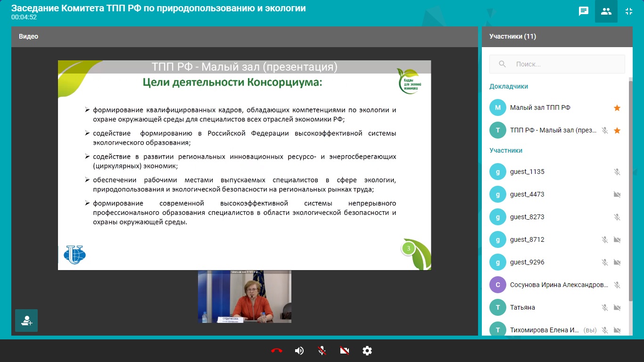
Task: Exit fullscreen mode icon
Action: [x=629, y=11]
